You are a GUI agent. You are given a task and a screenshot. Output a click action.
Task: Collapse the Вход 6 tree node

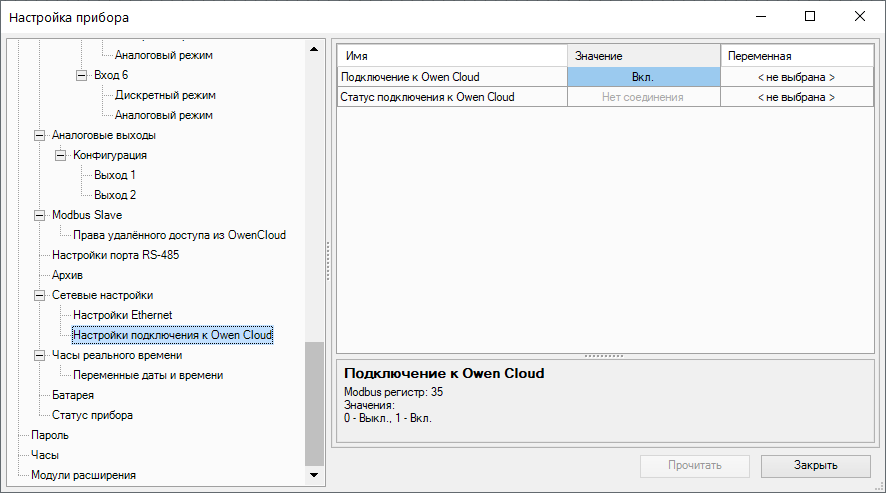82,75
